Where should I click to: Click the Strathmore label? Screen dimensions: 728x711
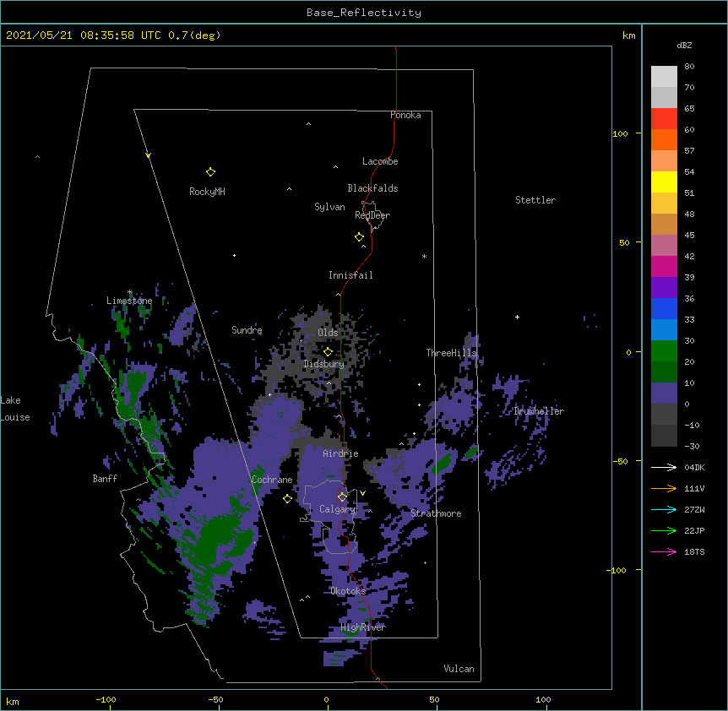[436, 513]
